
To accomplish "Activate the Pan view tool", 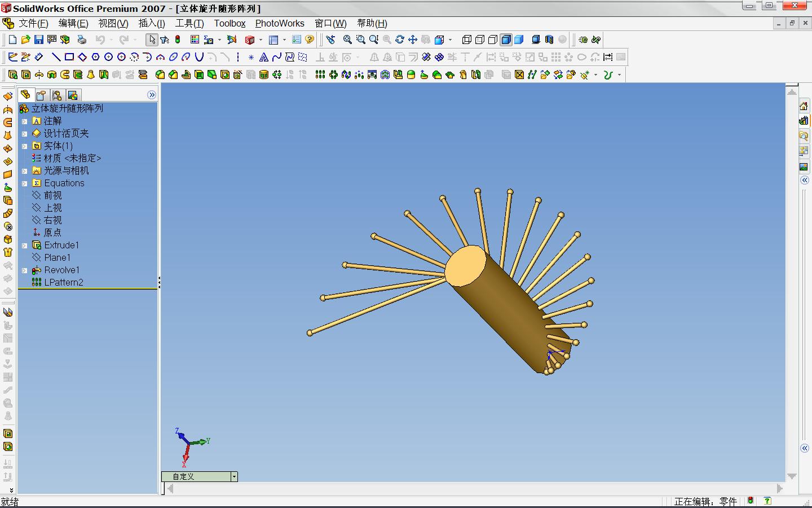I will [x=413, y=40].
